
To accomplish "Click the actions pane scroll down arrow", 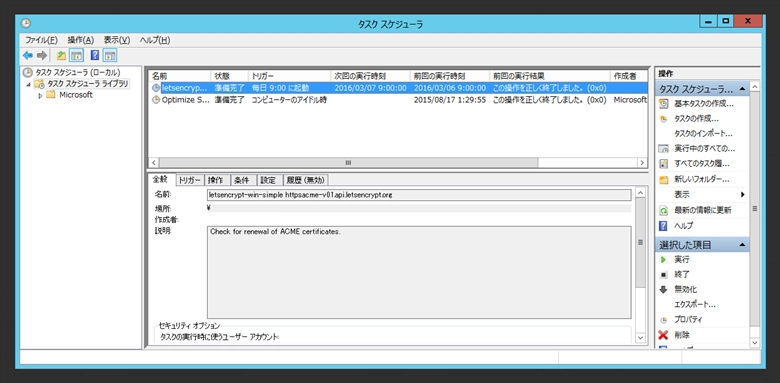I will click(x=755, y=342).
